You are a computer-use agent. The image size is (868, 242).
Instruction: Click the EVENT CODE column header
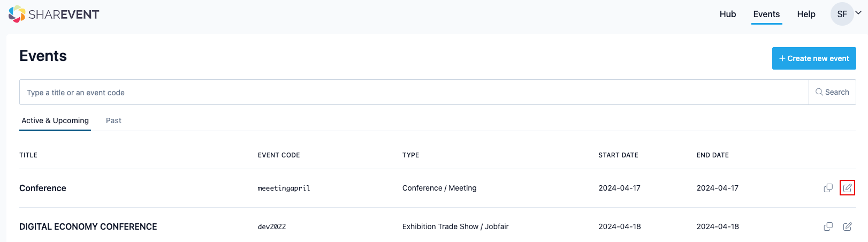pos(279,155)
